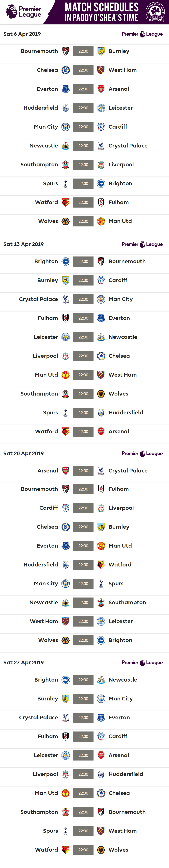Click Premier League logo beside Sat 20 Apr heading
Image resolution: width=169 pixels, height=868 pixels.
pos(142,454)
